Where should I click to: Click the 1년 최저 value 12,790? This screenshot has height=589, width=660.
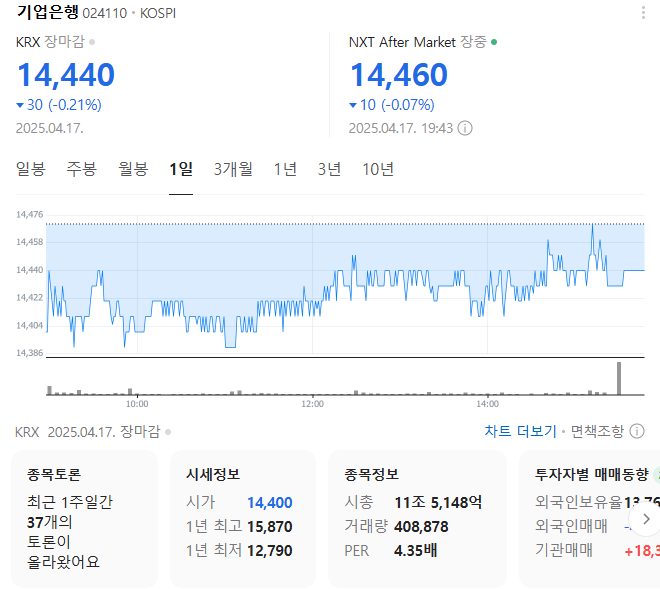270,551
